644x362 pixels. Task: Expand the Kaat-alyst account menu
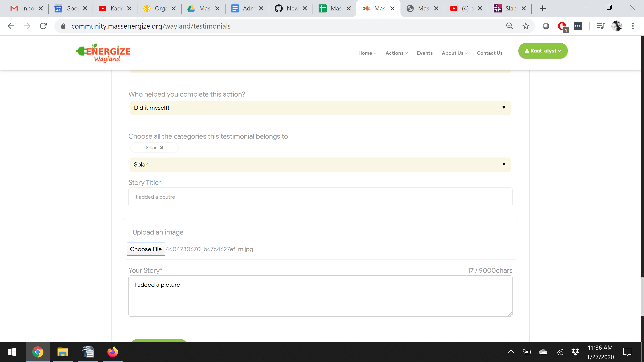(x=543, y=51)
